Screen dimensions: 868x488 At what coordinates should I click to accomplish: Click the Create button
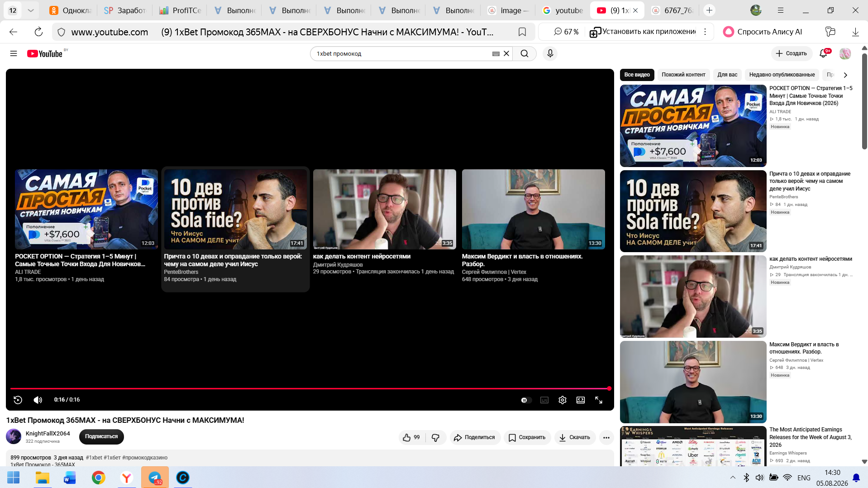[792, 53]
